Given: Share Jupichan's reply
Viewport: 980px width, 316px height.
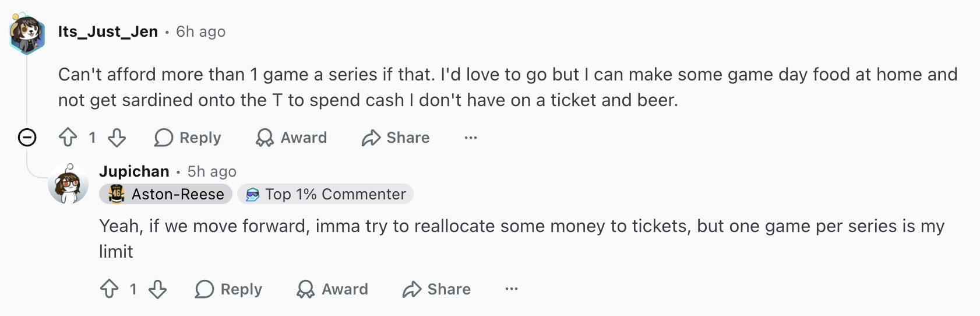Looking at the screenshot, I should click(x=436, y=289).
